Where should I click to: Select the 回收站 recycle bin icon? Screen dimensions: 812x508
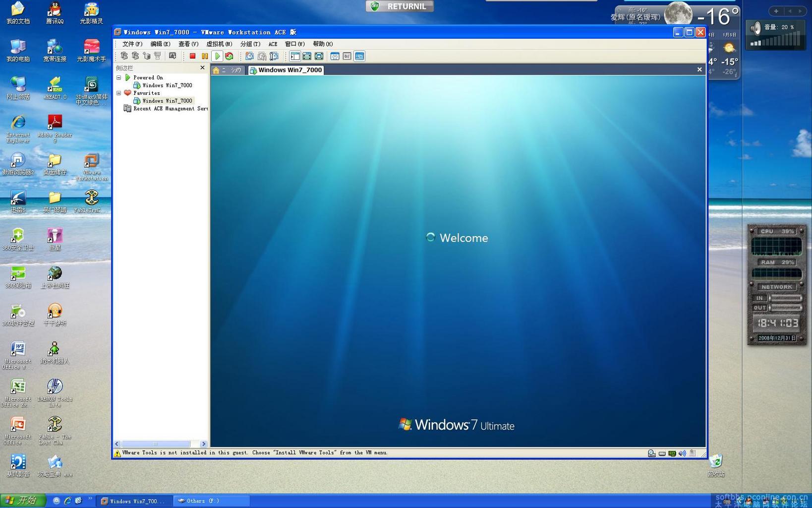[x=716, y=465]
